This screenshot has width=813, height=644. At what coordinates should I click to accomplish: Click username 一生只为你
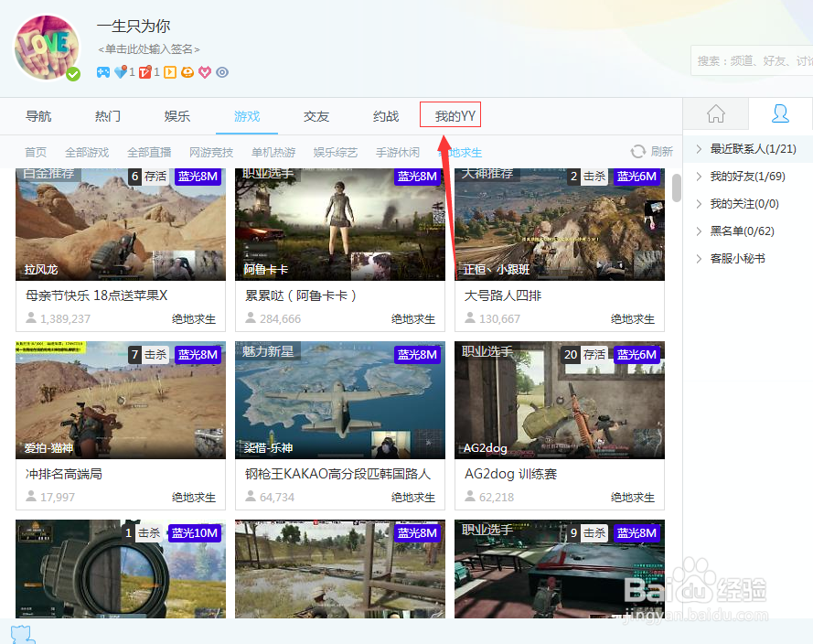coord(134,26)
